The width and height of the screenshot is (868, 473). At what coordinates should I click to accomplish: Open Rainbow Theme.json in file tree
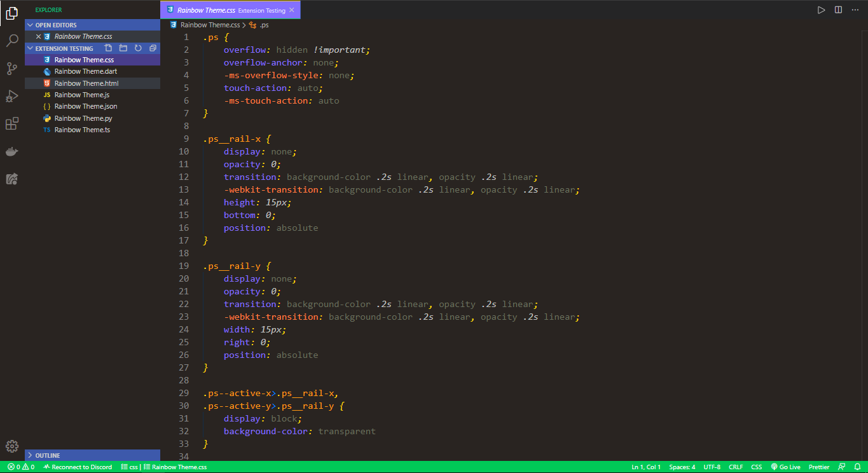[x=92, y=106]
